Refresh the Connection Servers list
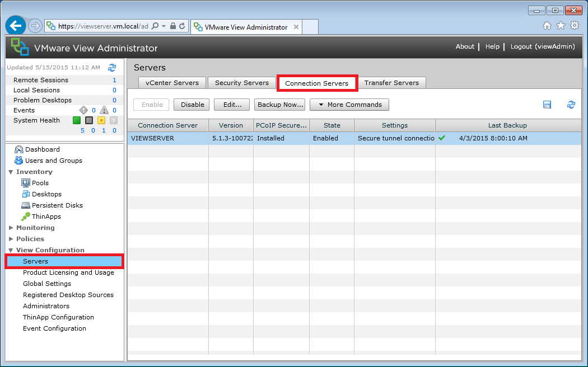This screenshot has height=367, width=588. 571,105
